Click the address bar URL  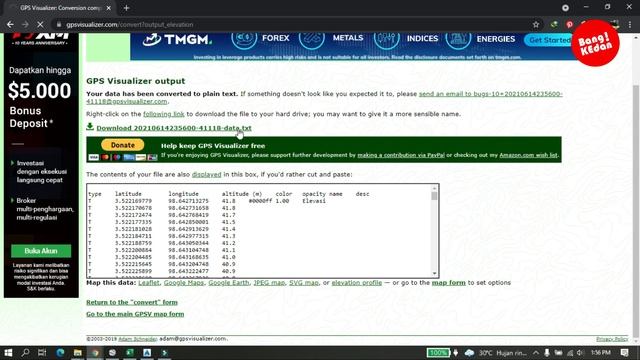pos(130,24)
